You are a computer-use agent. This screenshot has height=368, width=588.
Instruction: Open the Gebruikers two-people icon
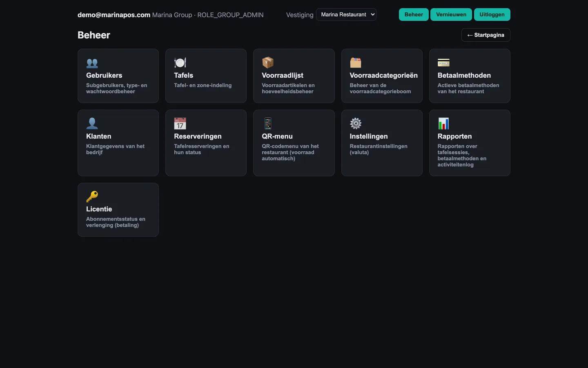click(x=92, y=63)
